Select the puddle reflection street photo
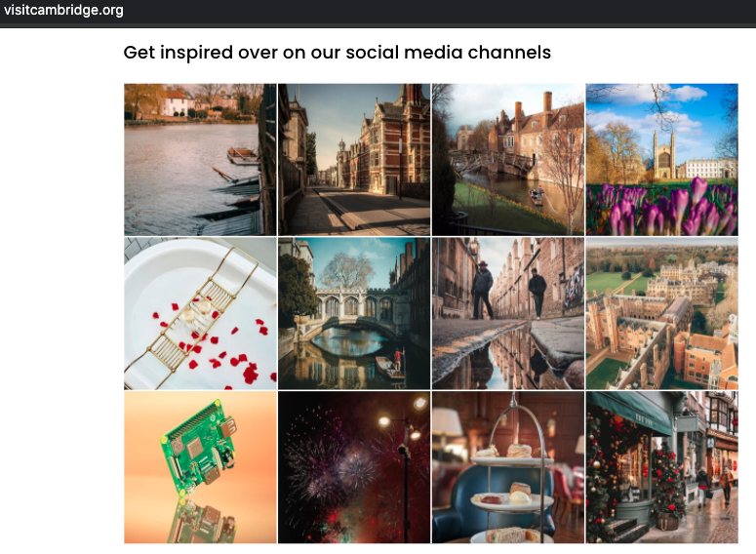This screenshot has width=756, height=554. (x=507, y=313)
